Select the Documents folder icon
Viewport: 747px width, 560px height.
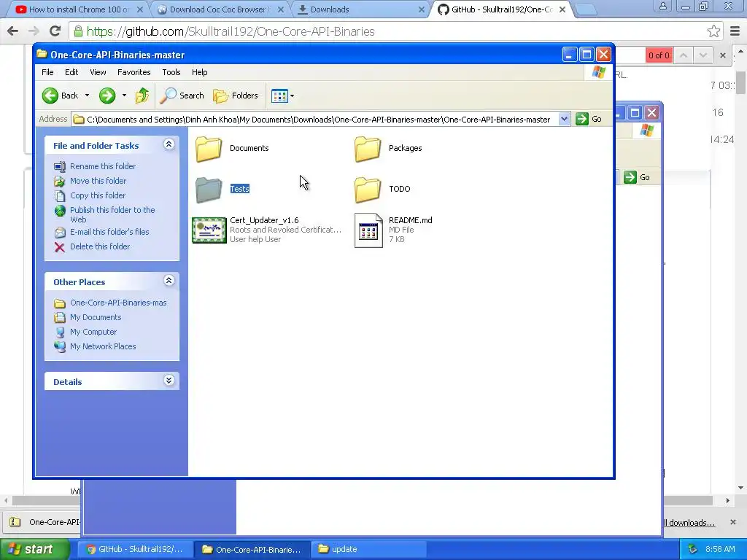209,149
